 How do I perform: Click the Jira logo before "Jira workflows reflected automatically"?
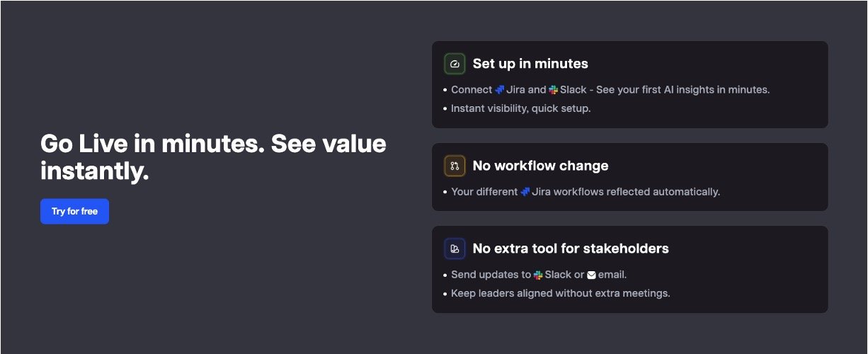[525, 192]
